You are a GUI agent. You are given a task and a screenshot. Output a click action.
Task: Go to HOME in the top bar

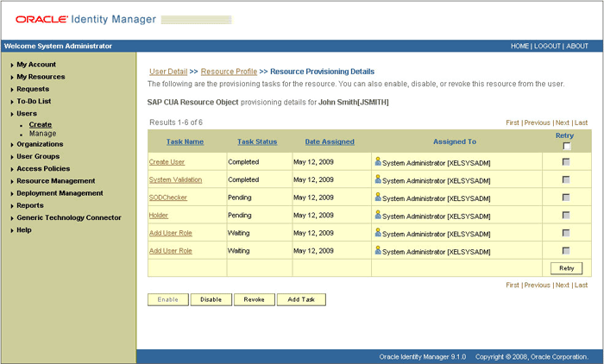pyautogui.click(x=519, y=46)
